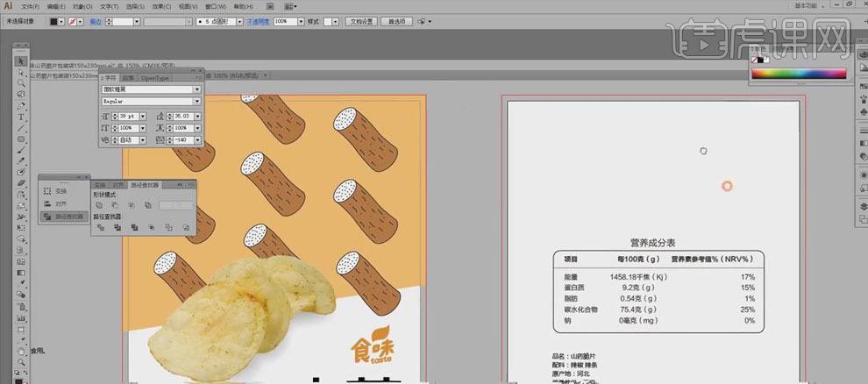The width and height of the screenshot is (868, 384).
Task: Open the font family dropdown
Action: tap(196, 89)
